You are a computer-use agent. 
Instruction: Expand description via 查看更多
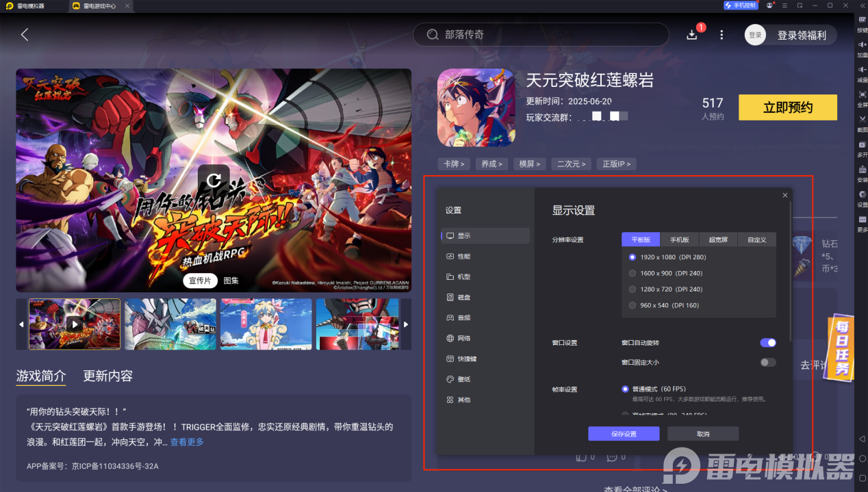(187, 442)
